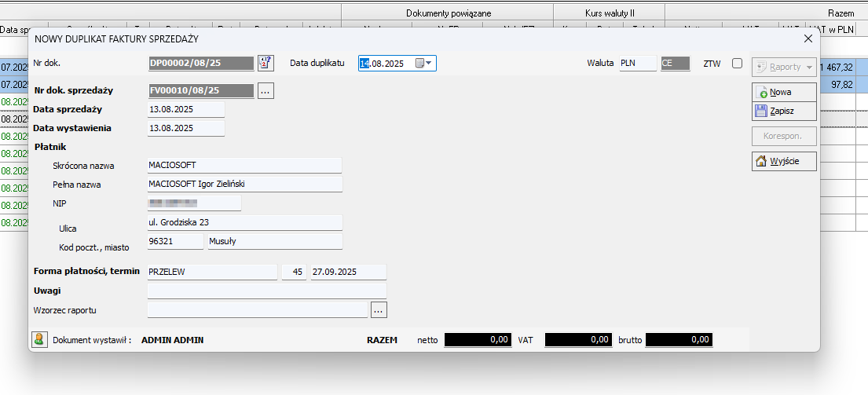Click the payment days field showing 45
The width and height of the screenshot is (868, 395).
click(x=294, y=272)
